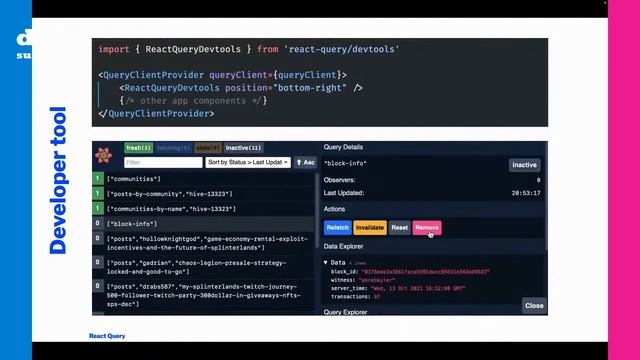Click the Query Explorer section header

tap(345, 312)
